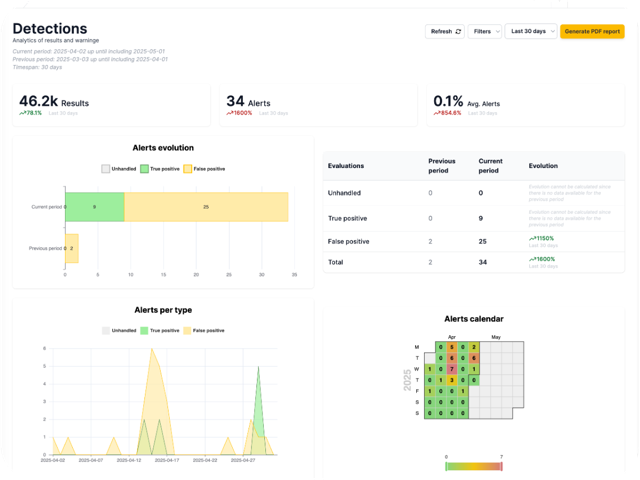Click the Current period column header
640x480 pixels.
[x=490, y=166]
